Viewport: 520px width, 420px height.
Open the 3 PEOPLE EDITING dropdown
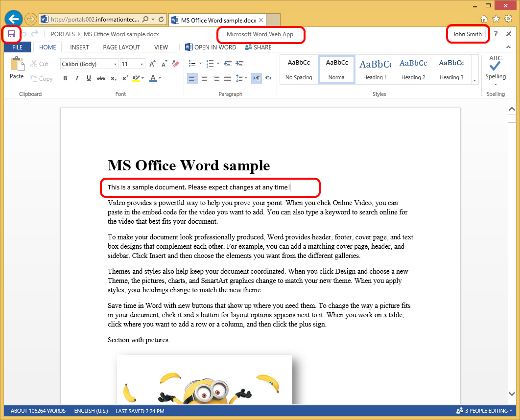pos(484,411)
